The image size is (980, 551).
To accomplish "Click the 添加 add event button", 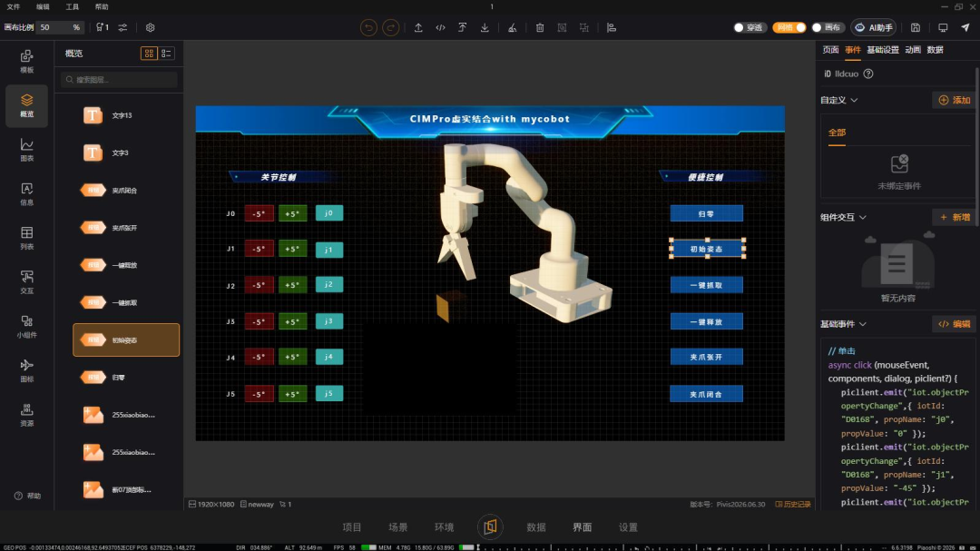I will [x=955, y=100].
